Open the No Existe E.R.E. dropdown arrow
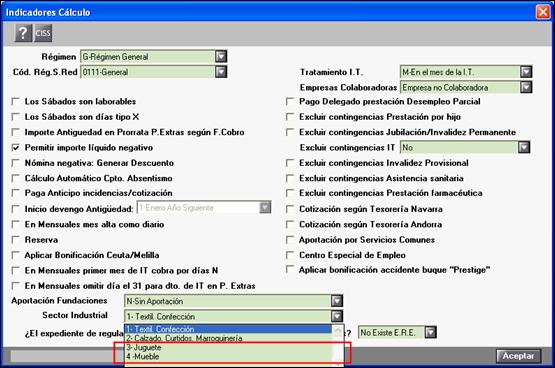The width and height of the screenshot is (555, 368). (430, 332)
